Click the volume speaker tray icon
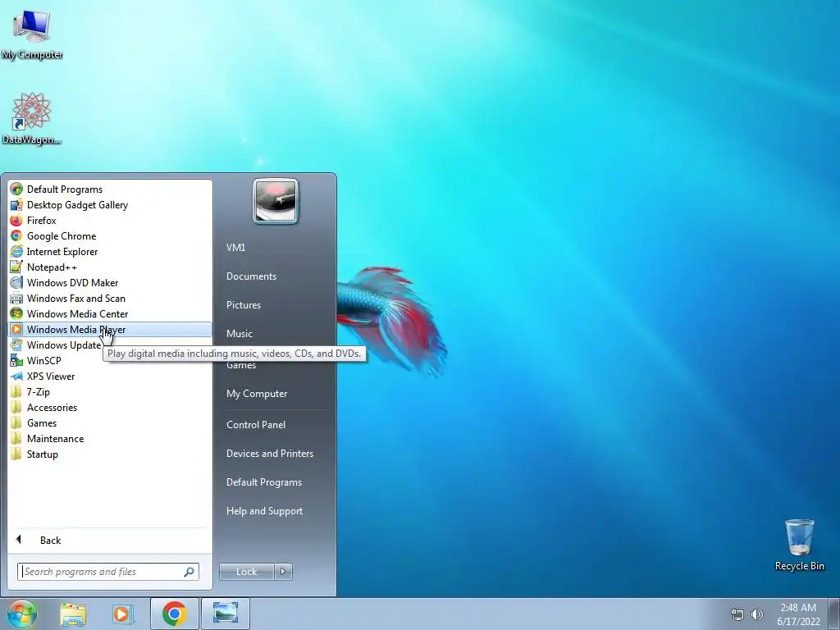 pos(756,614)
